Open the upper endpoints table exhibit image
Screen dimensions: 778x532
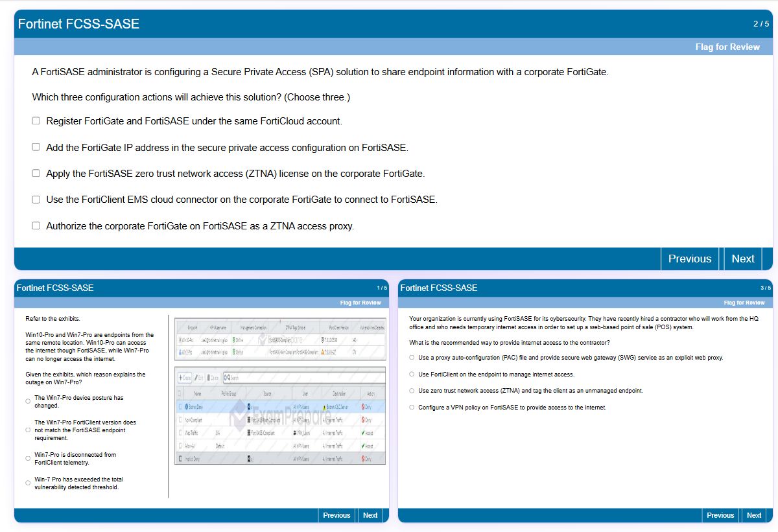(x=280, y=340)
